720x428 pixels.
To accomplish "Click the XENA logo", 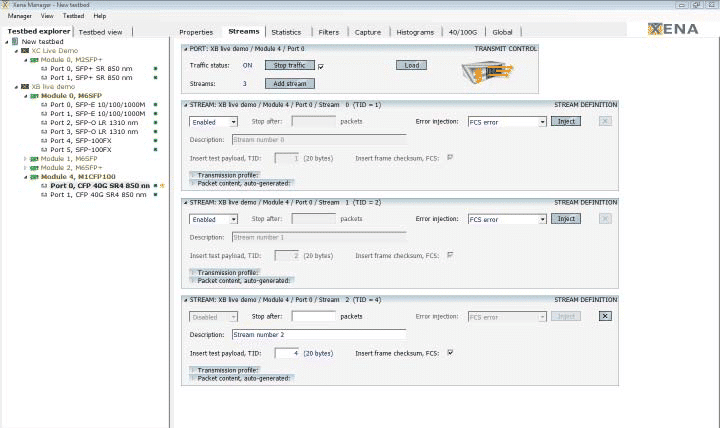I will [x=673, y=29].
